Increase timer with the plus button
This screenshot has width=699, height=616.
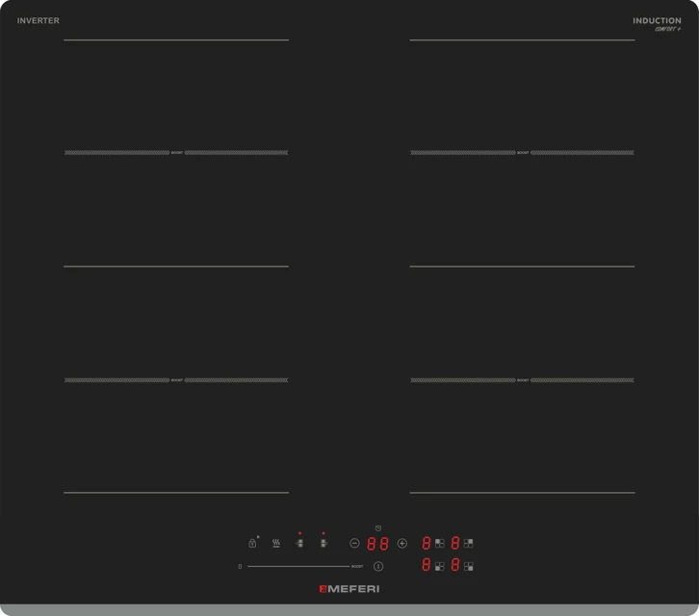[402, 544]
